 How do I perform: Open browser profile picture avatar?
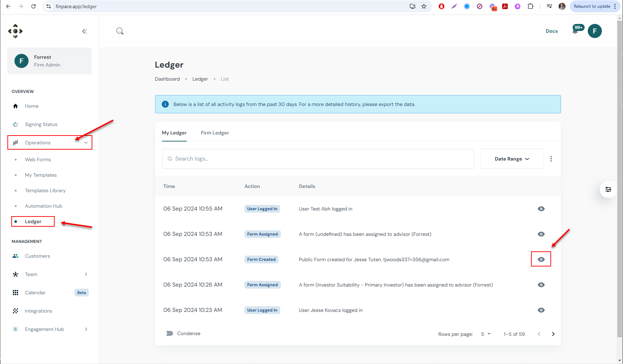pyautogui.click(x=562, y=6)
